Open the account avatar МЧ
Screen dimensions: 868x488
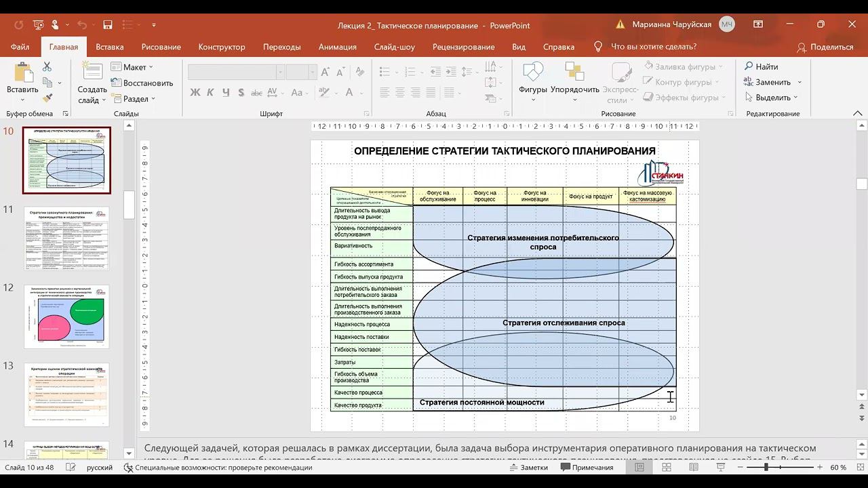point(727,24)
